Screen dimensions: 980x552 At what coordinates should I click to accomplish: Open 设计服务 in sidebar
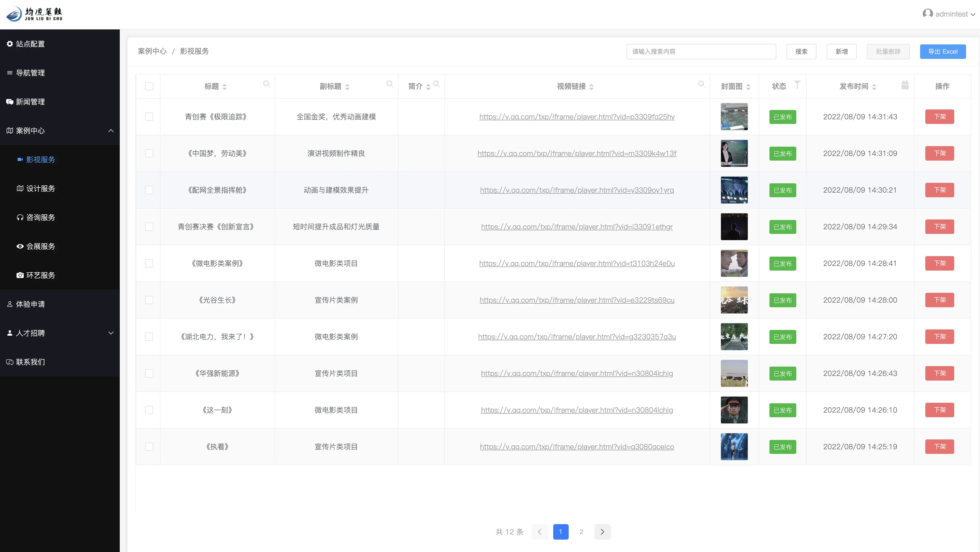[41, 188]
